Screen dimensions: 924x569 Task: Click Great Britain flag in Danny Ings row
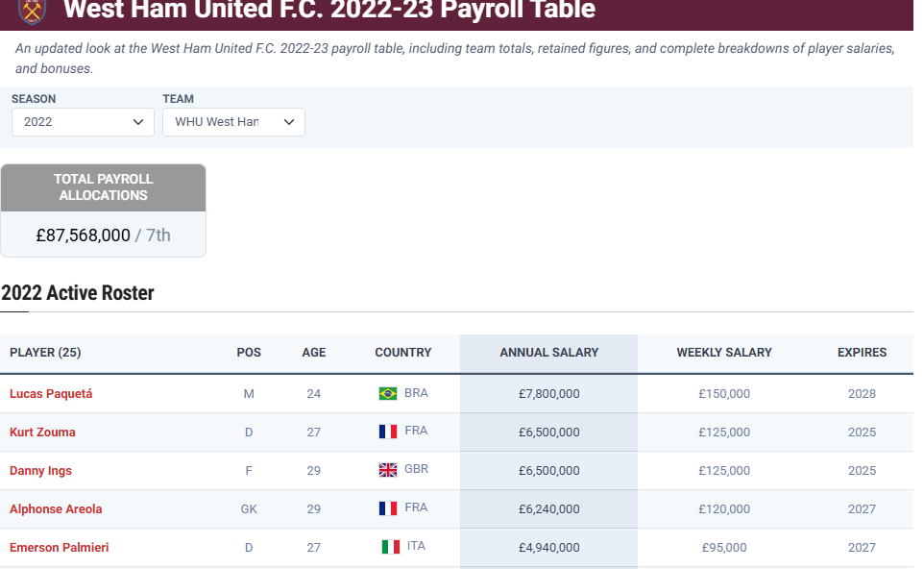(x=388, y=470)
